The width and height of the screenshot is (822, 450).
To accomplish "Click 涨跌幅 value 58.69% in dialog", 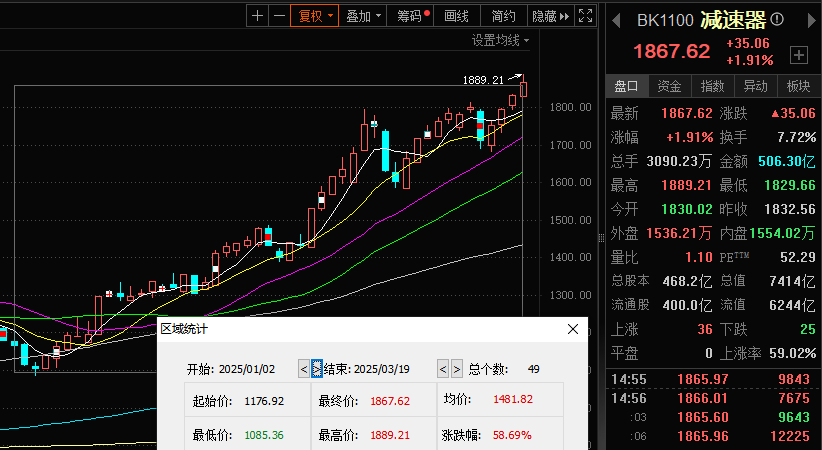I will [512, 435].
